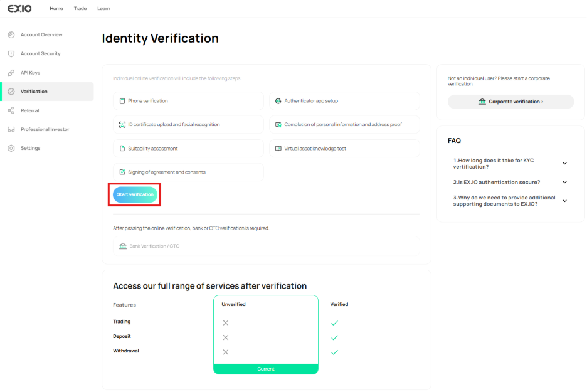The image size is (587, 392).
Task: Click the Account Overview sidebar icon
Action: tap(11, 35)
